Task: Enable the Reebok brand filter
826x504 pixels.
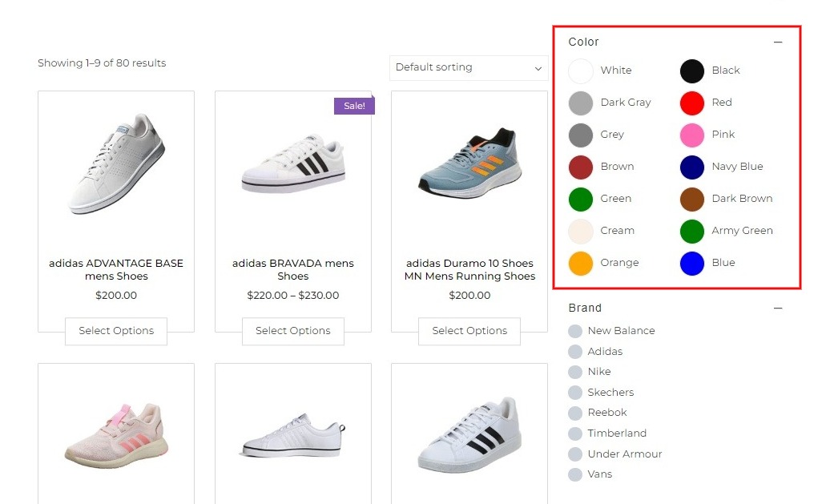Action: pyautogui.click(x=574, y=413)
